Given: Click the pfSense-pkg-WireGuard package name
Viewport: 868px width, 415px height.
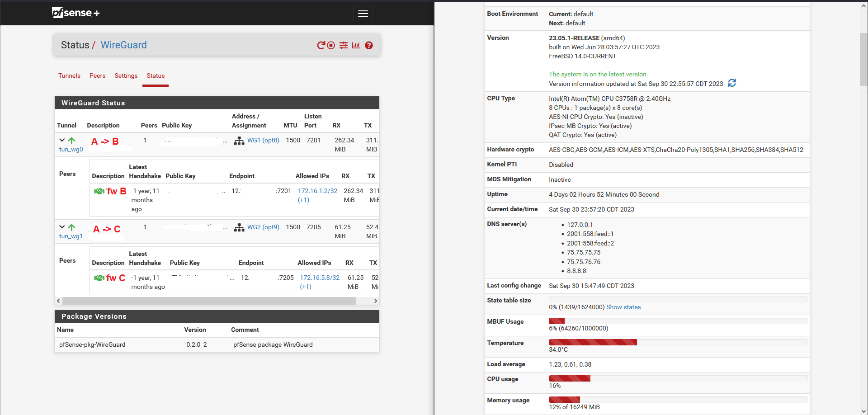Looking at the screenshot, I should [x=92, y=344].
